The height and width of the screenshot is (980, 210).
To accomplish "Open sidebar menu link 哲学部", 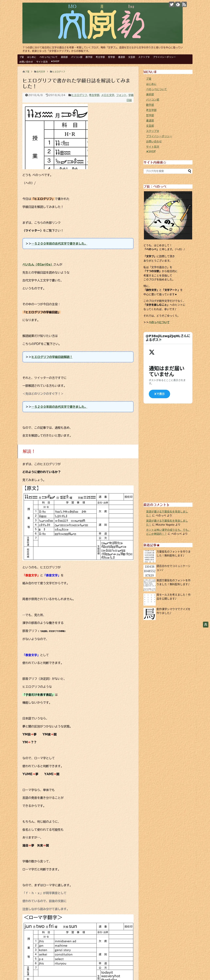I will coord(150,115).
